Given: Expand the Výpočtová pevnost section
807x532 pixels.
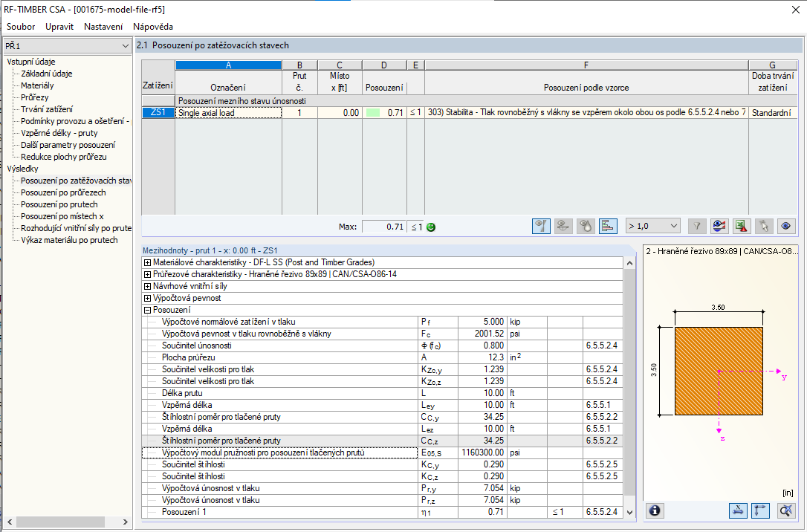Looking at the screenshot, I should (147, 298).
